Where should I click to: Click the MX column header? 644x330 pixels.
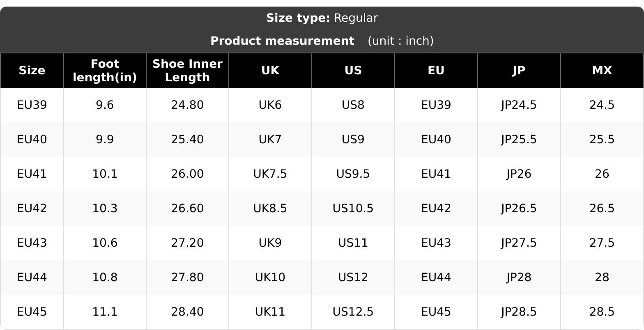602,71
